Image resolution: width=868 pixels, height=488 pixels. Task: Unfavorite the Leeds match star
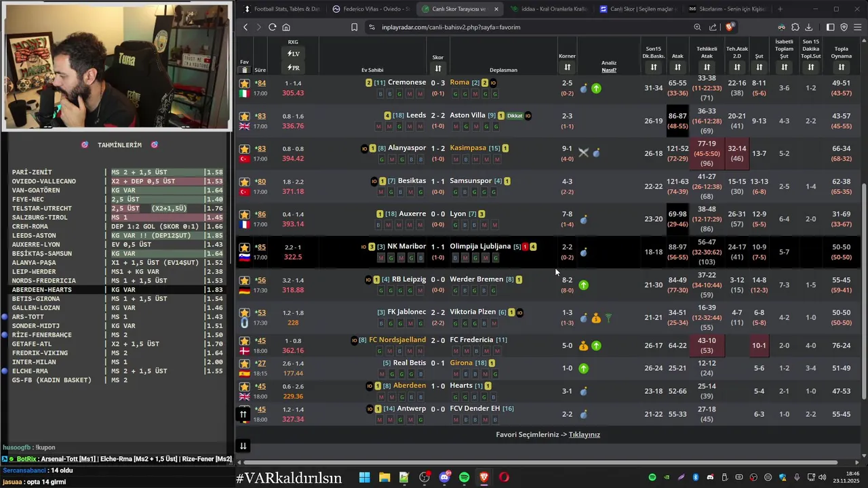point(245,117)
